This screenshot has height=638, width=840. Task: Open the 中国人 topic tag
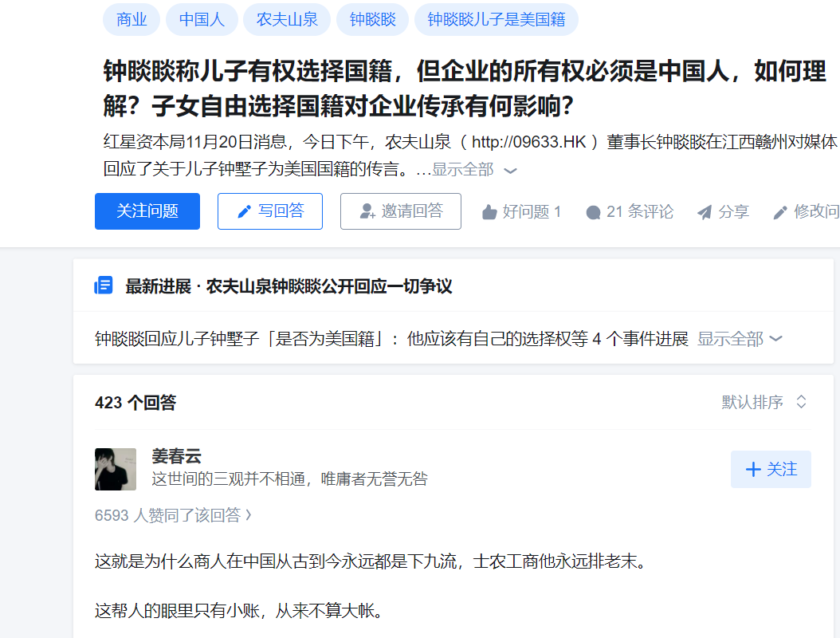tap(202, 19)
